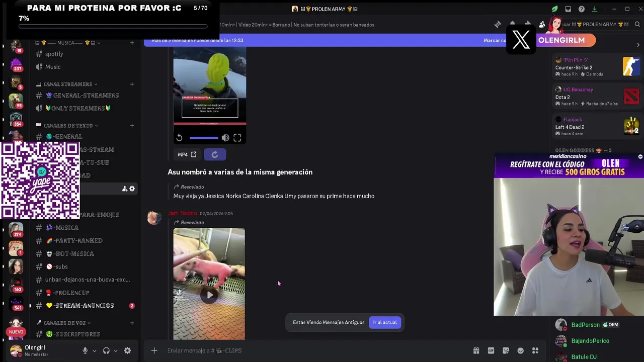Click the search magnifier icon
644x362 pixels.
click(x=637, y=24)
